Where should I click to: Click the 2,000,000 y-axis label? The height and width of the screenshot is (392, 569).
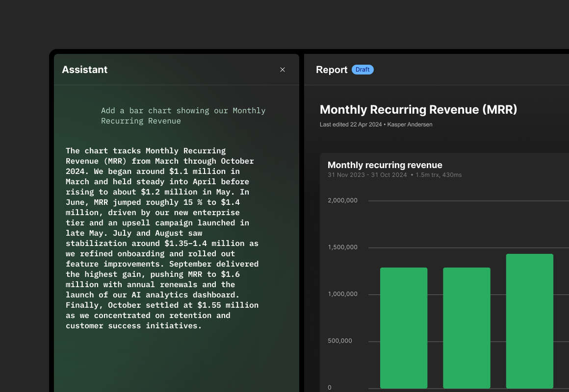342,200
